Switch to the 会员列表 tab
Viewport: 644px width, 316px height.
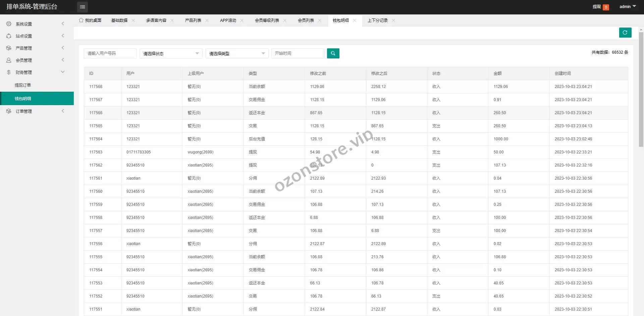306,20
